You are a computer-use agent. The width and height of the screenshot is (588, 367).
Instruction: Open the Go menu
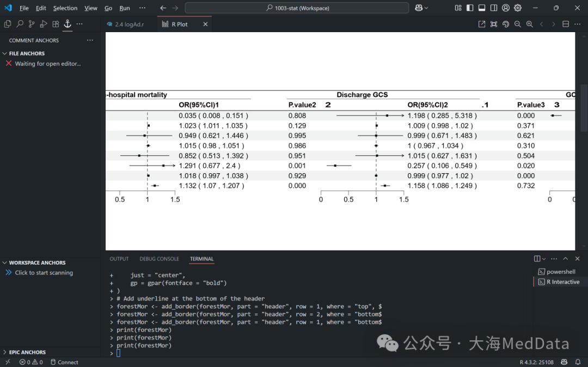click(108, 8)
